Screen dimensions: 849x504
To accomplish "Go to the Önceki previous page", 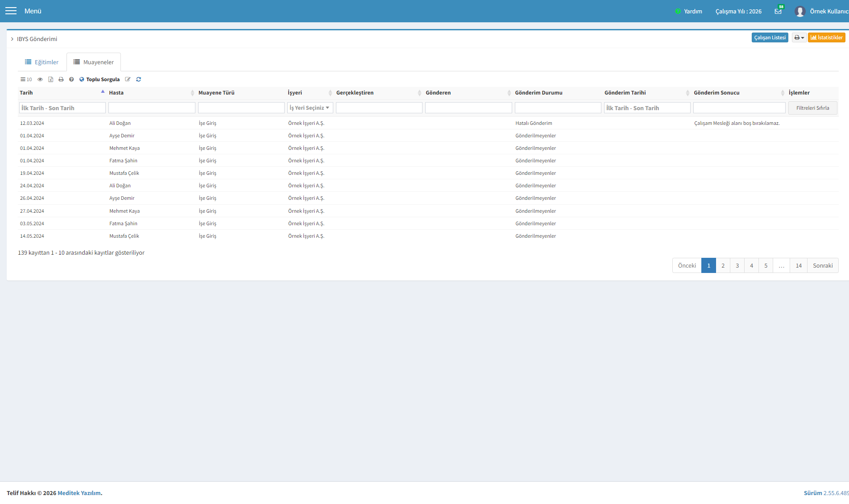I will coord(687,265).
